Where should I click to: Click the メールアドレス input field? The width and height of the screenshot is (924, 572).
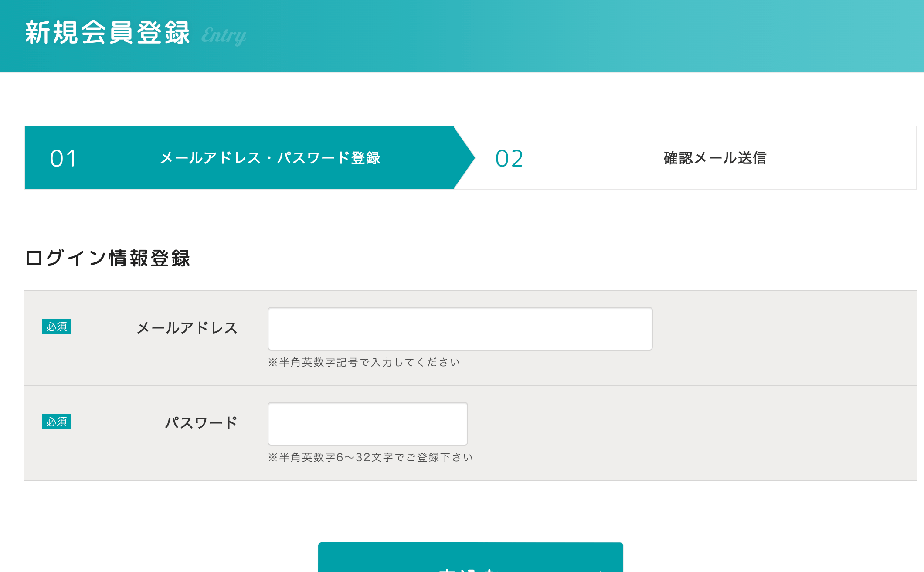pyautogui.click(x=460, y=329)
